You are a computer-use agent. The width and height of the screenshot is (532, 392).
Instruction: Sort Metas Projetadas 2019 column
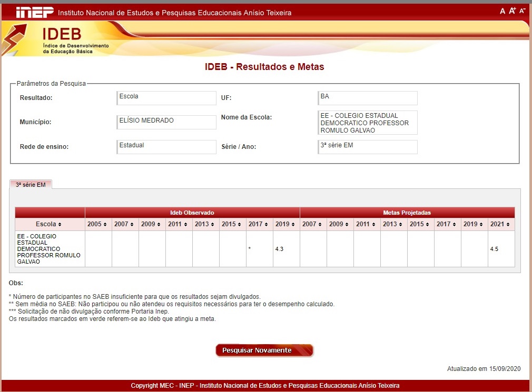[x=474, y=224]
